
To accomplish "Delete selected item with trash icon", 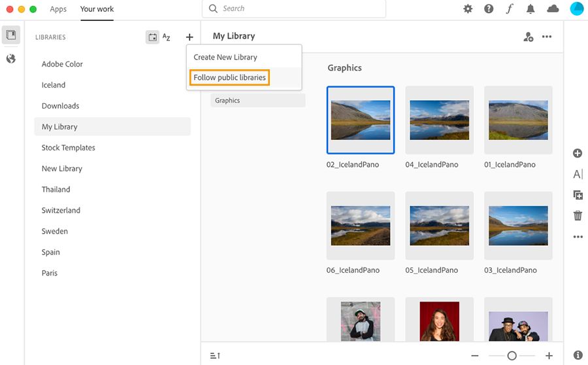I will coord(578,215).
